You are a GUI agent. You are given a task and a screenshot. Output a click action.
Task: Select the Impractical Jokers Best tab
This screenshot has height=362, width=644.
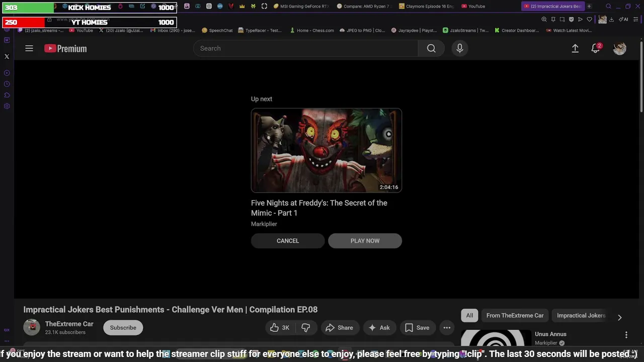click(x=552, y=6)
